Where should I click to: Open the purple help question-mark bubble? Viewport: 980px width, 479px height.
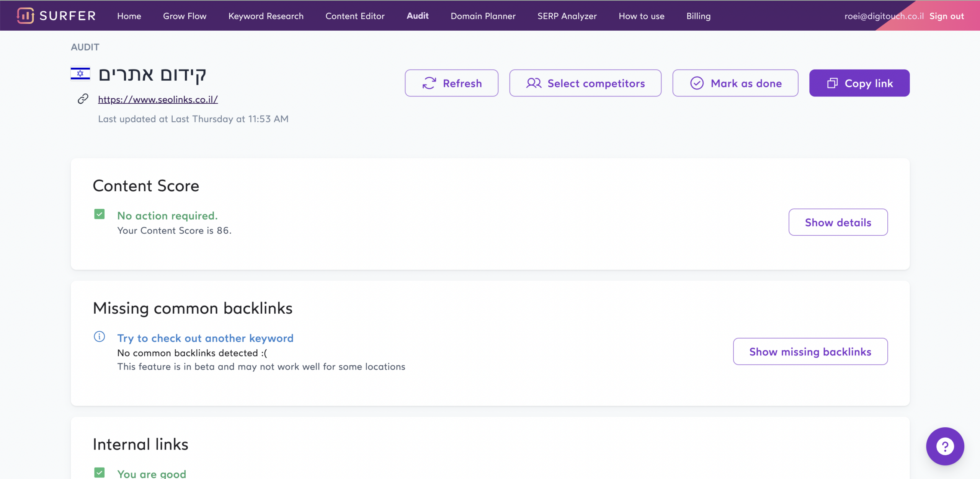tap(945, 446)
